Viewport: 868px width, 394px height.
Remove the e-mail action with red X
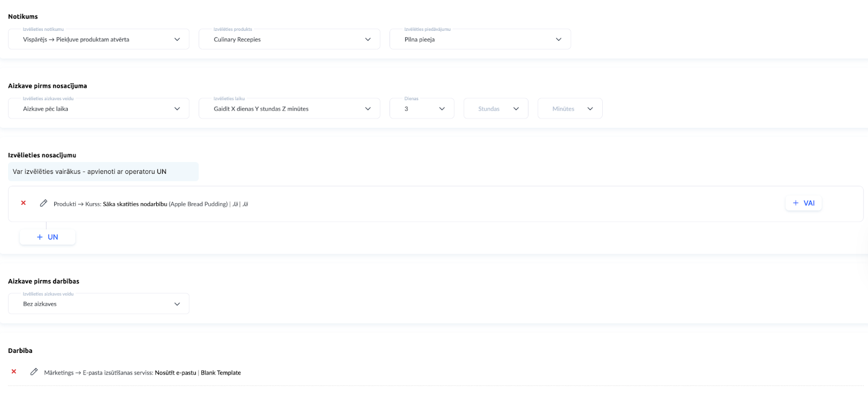14,372
